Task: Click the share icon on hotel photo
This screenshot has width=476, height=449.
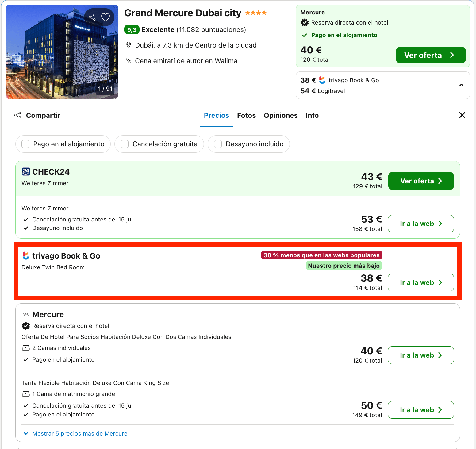Action: point(92,17)
